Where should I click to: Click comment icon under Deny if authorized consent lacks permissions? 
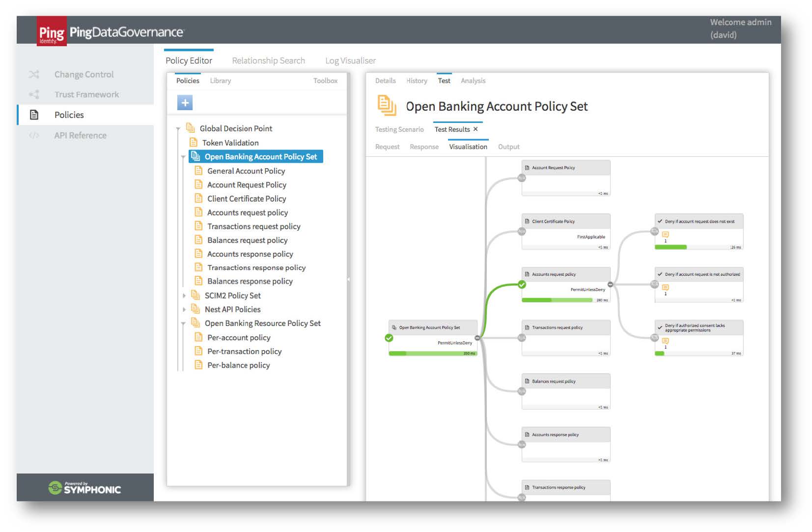pos(666,341)
